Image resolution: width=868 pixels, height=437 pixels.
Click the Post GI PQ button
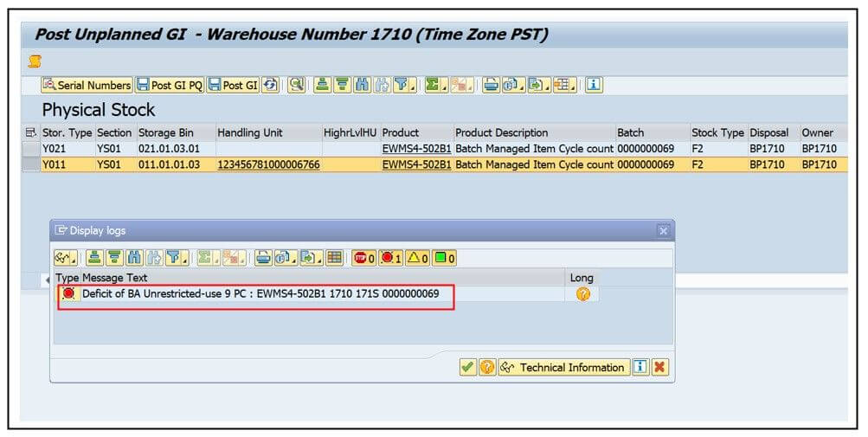tap(170, 86)
